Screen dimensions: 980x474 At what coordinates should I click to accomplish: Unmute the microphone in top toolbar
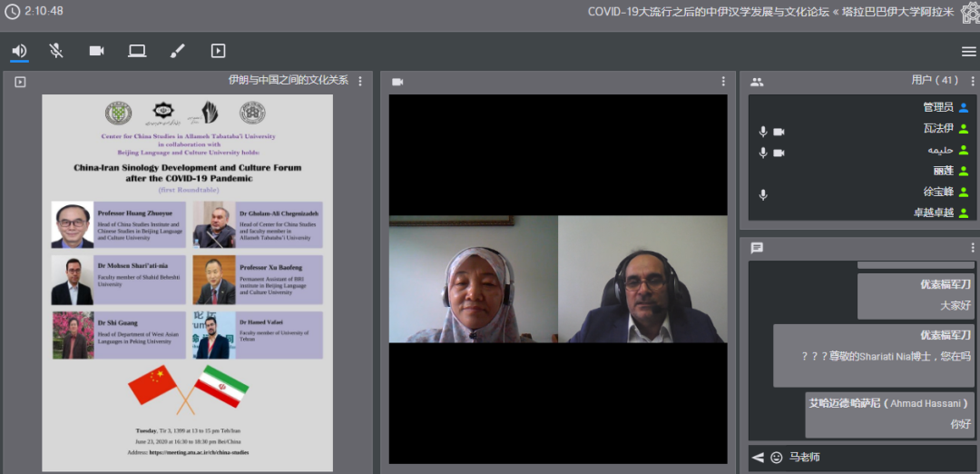[x=56, y=51]
